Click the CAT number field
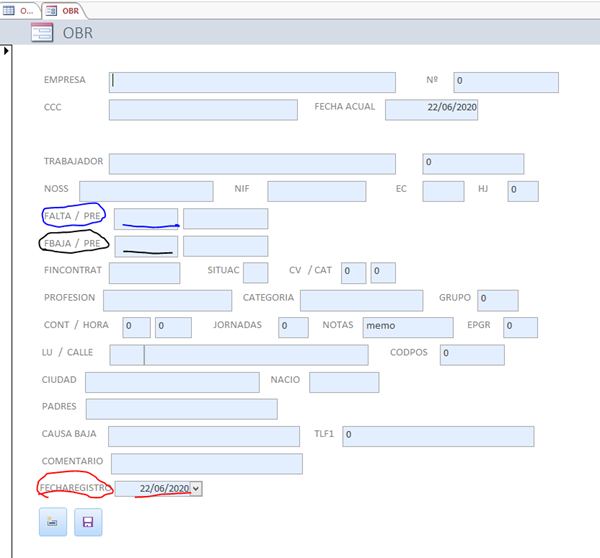Screen dimensions: 600x558 coord(383,273)
